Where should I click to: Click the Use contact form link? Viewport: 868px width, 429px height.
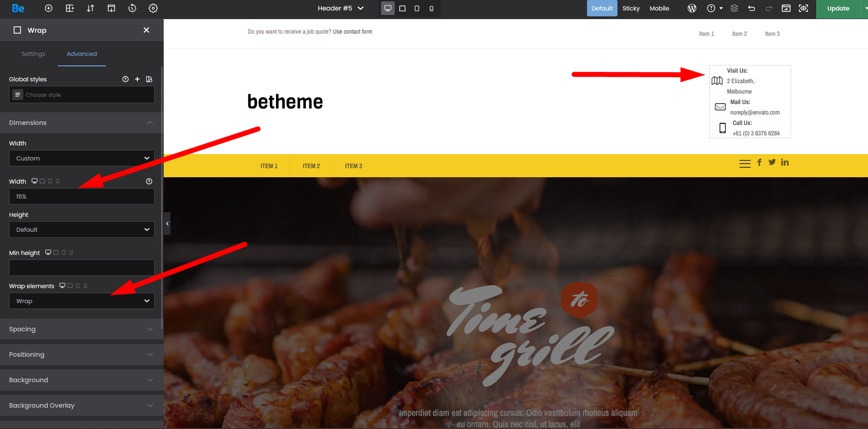352,32
